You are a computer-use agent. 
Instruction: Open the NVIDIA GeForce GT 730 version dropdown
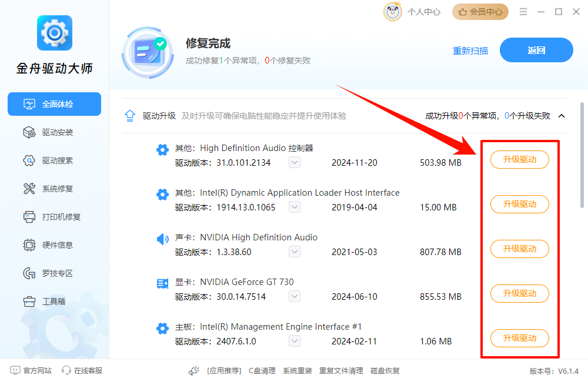pos(294,297)
